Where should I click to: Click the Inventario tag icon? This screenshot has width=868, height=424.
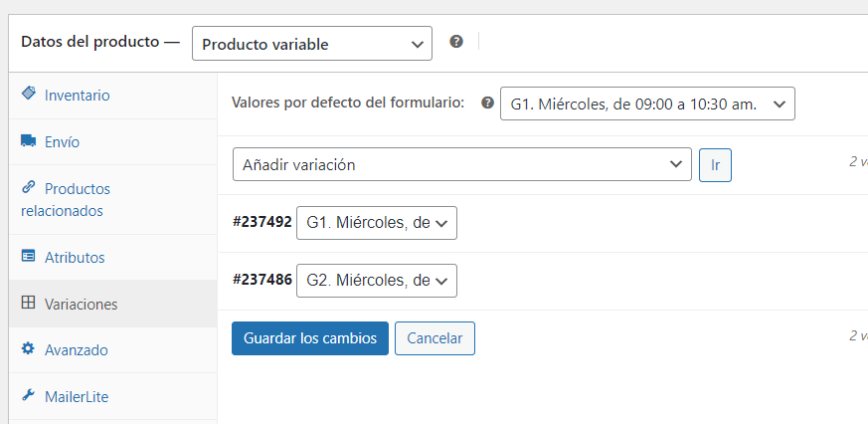(x=28, y=93)
